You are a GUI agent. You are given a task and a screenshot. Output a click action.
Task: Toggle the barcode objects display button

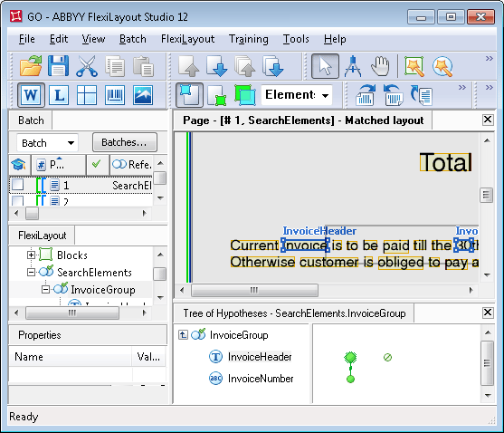pos(115,95)
